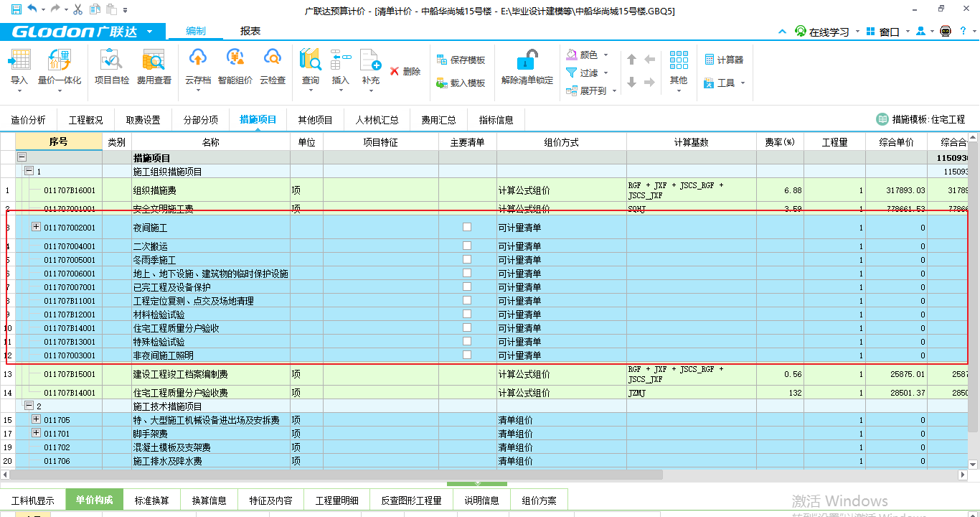Open the 计算器 calculator
This screenshot has height=517, width=980.
point(724,60)
